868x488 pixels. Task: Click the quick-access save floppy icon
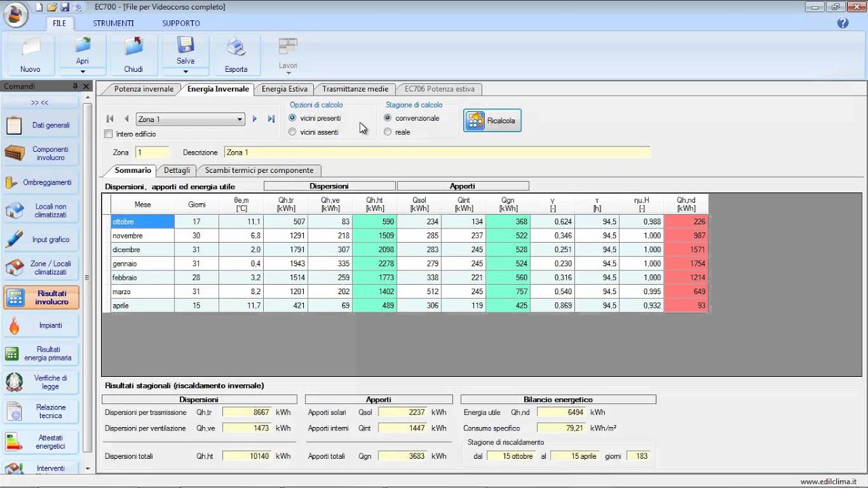[x=64, y=7]
